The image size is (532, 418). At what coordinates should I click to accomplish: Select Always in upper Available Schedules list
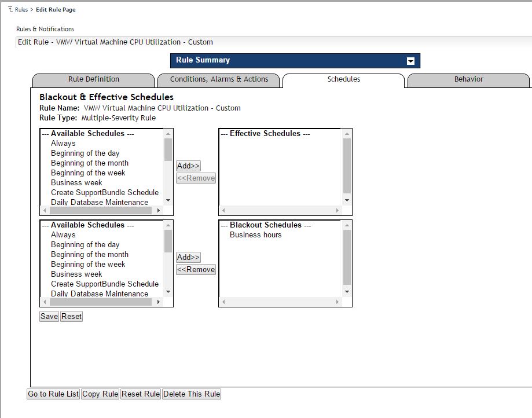point(63,144)
